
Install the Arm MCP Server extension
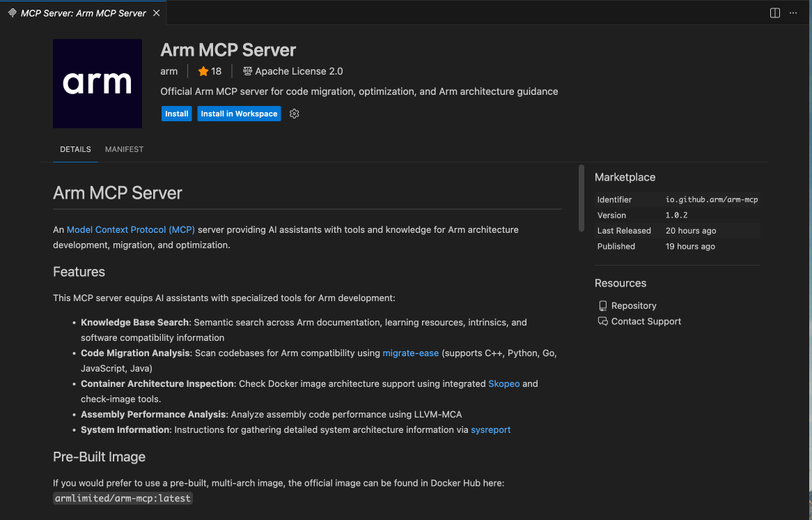pos(176,113)
